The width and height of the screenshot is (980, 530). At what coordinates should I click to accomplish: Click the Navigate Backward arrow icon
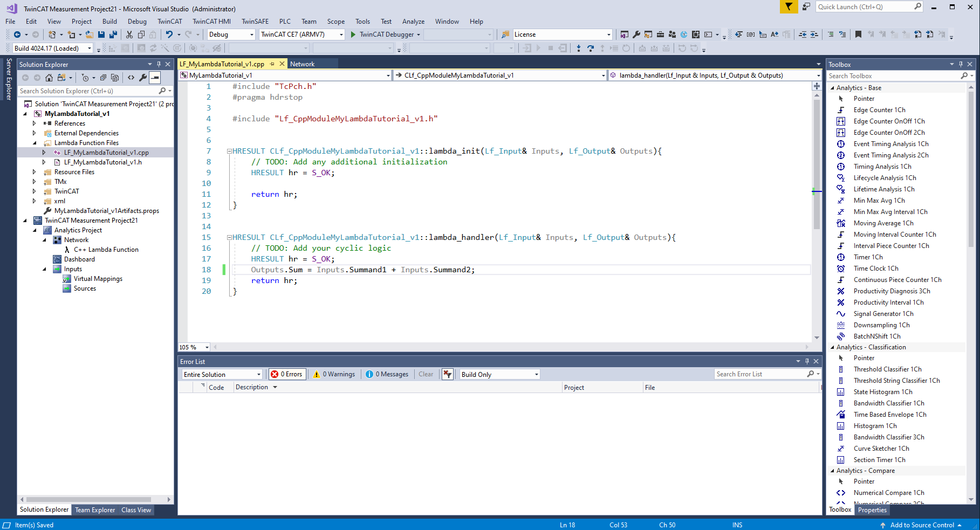tap(17, 35)
